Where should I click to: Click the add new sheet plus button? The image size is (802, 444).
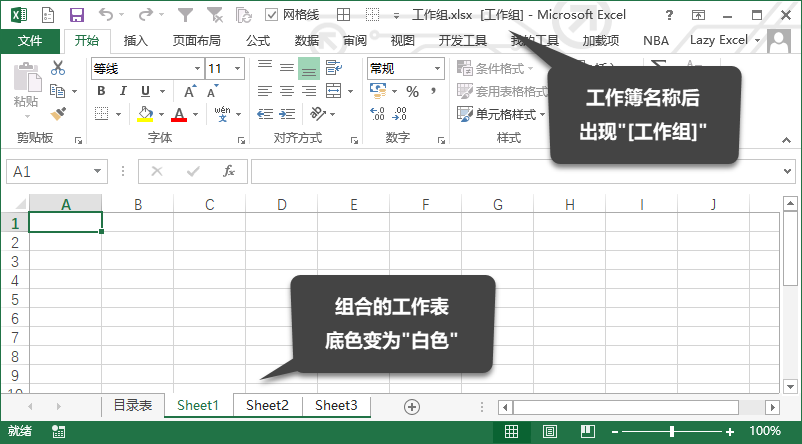[x=411, y=406]
